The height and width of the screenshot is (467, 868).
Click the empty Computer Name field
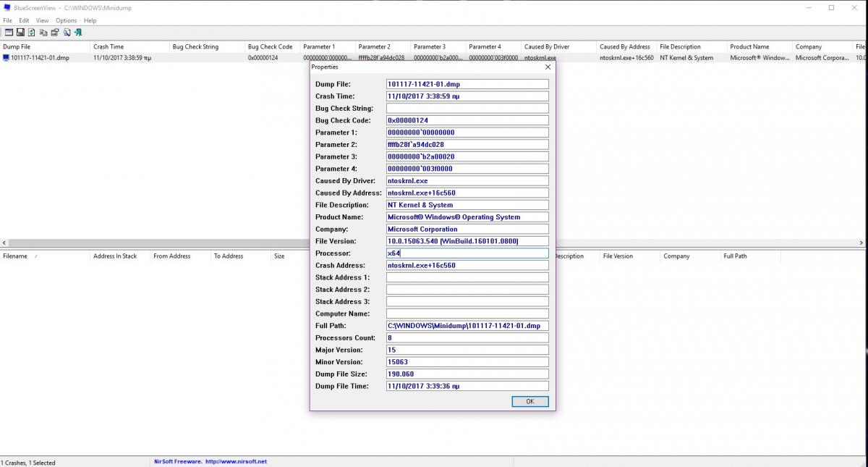point(467,314)
